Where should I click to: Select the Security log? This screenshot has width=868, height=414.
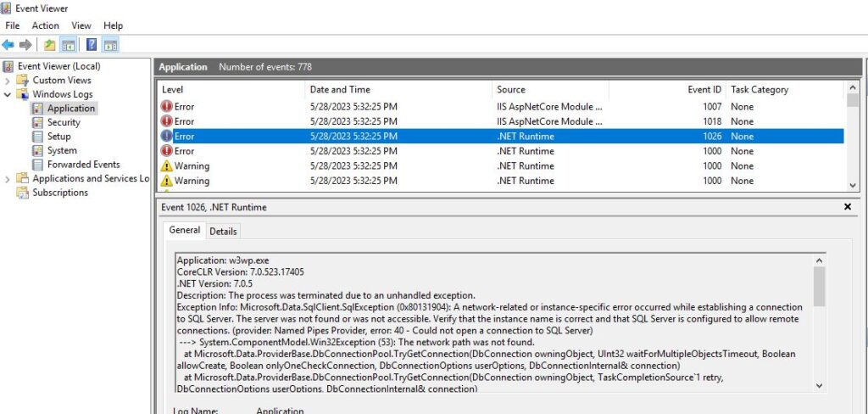[64, 122]
